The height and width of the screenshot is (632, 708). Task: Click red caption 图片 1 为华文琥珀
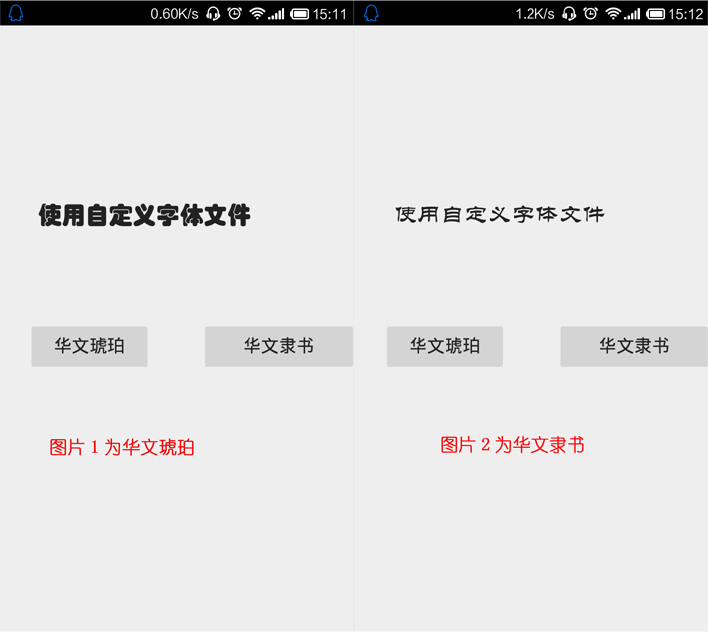tap(122, 447)
